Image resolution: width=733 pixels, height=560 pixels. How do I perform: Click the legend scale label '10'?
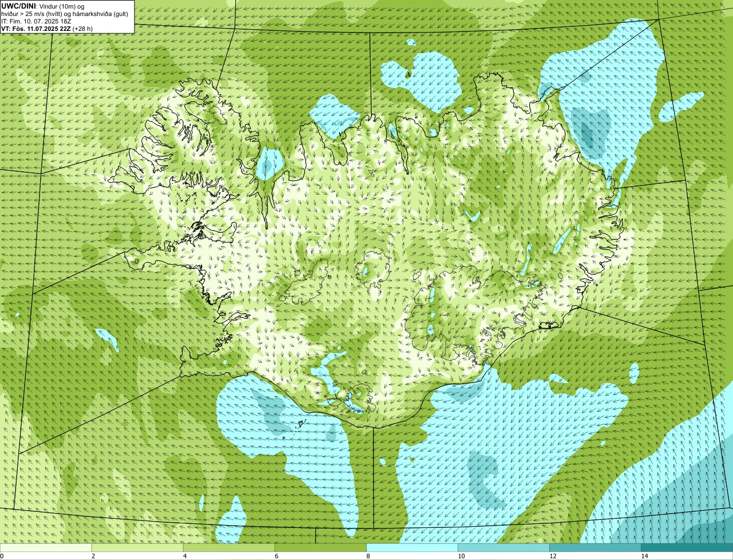tap(461, 556)
